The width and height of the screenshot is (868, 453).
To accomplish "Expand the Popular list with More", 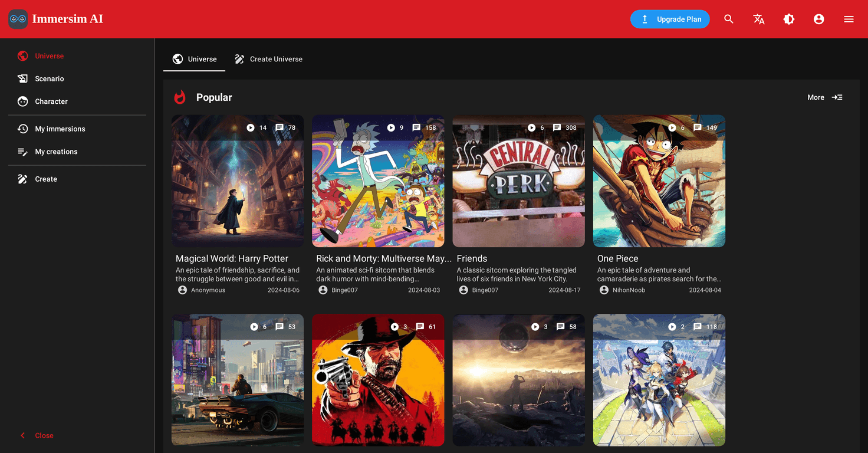I will pos(824,97).
